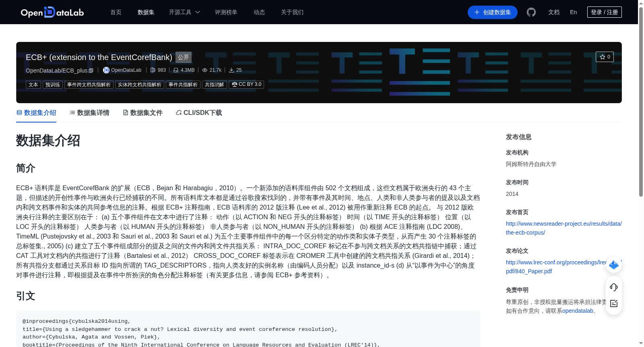Copy the OpenDataLab/ECB_plus path icon
644x347 pixels.
tap(91, 71)
